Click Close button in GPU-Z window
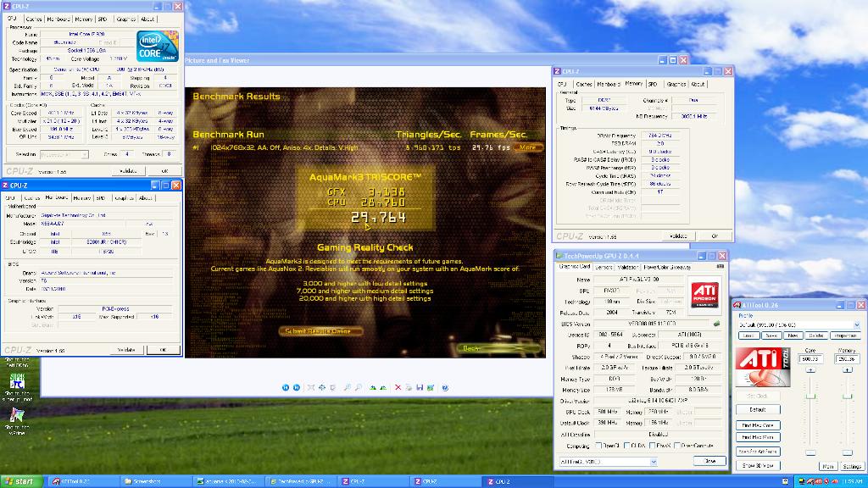The height and width of the screenshot is (488, 868). click(x=709, y=461)
